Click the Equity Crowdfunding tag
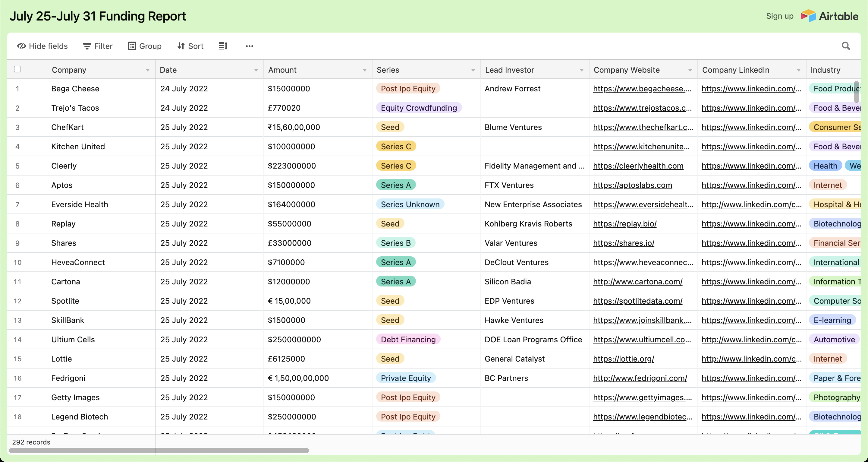The width and height of the screenshot is (868, 462). coord(419,108)
